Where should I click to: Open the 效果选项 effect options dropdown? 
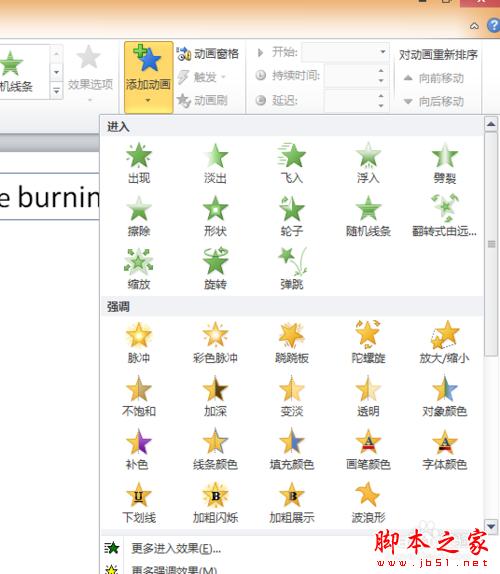pyautogui.click(x=90, y=73)
